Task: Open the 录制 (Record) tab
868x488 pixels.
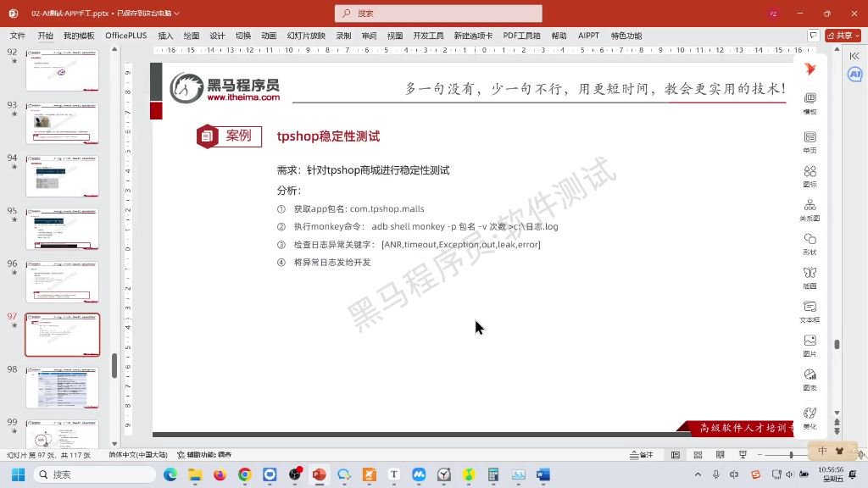Action: pos(343,36)
